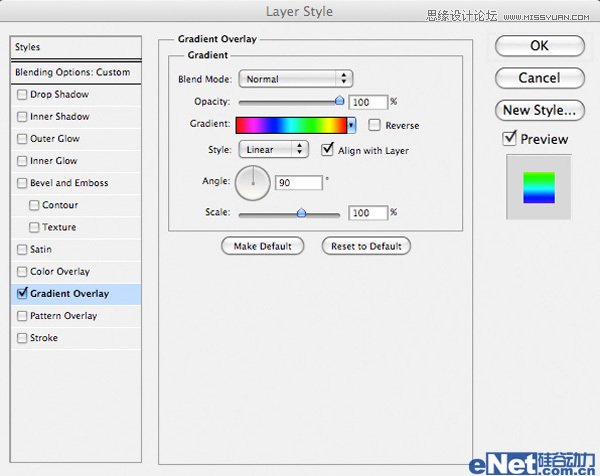Select the Styles list header

(x=72, y=47)
